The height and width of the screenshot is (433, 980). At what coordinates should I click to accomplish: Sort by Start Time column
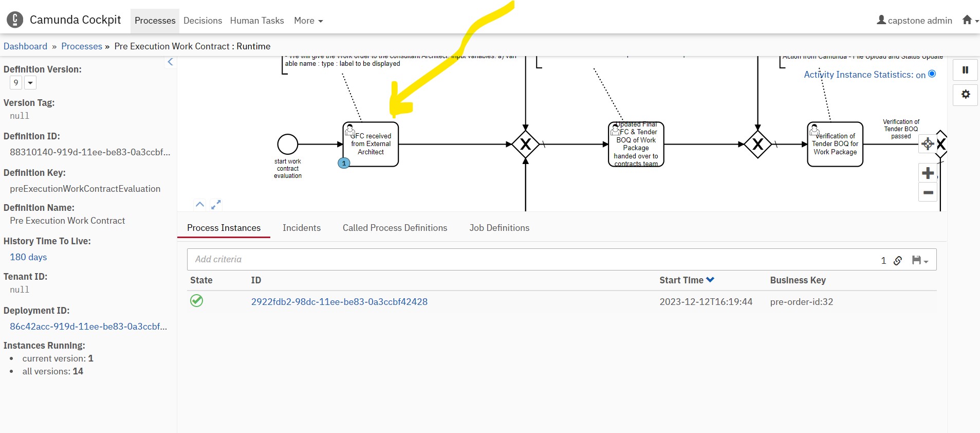point(687,280)
